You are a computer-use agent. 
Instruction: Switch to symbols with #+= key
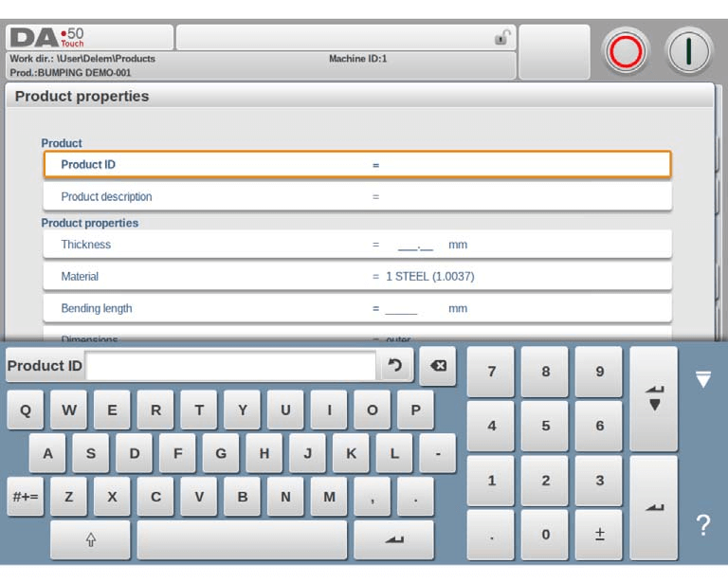pyautogui.click(x=25, y=496)
